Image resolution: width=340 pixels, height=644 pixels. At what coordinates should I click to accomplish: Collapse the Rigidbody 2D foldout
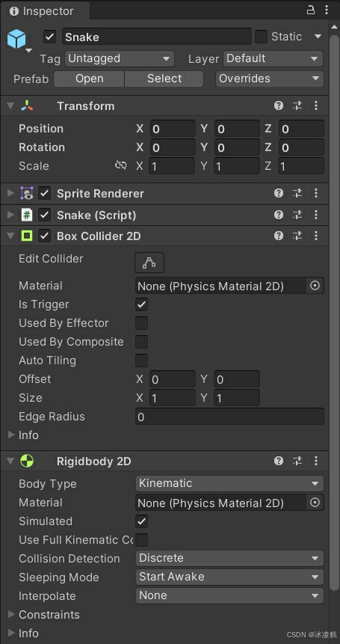click(10, 461)
